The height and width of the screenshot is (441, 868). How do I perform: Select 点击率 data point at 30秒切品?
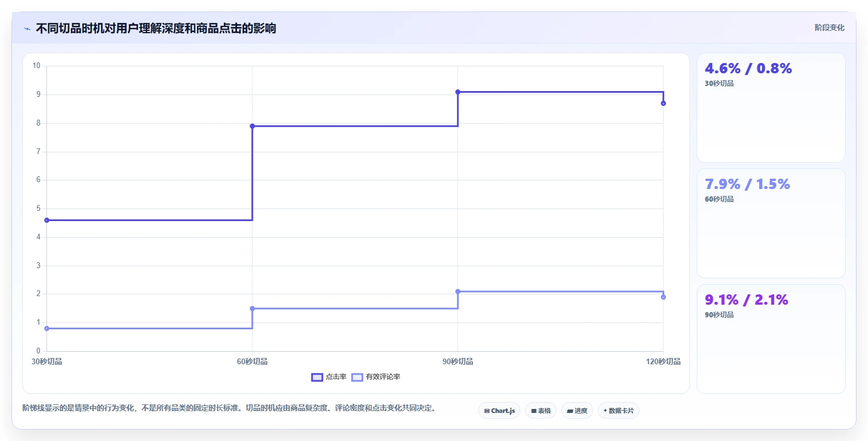coord(46,220)
